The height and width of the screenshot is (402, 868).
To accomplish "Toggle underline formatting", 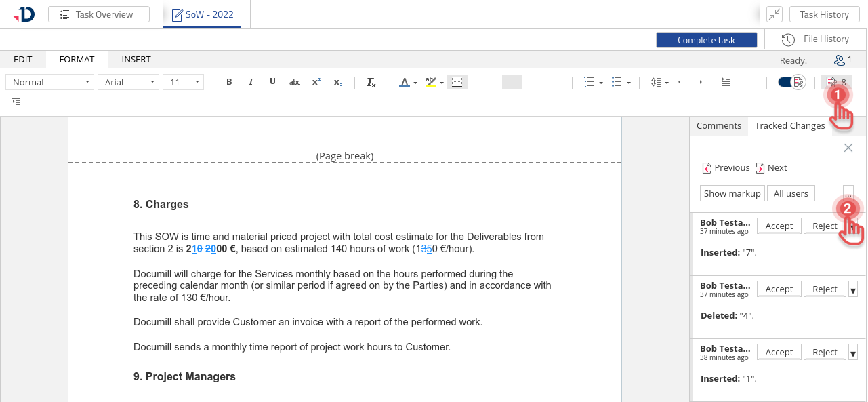I will [x=272, y=82].
